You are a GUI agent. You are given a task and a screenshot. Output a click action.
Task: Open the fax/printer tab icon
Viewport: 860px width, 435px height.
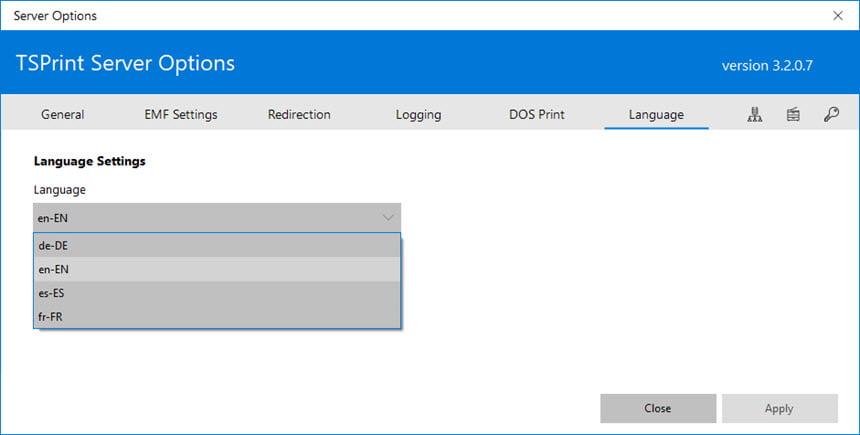pyautogui.click(x=793, y=114)
